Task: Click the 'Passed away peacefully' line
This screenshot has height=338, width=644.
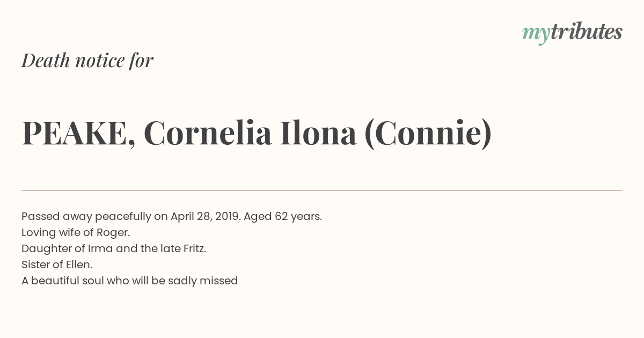Action: [172, 216]
